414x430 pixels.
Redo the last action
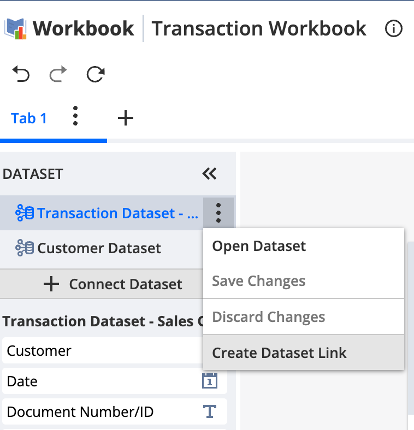pos(58,74)
